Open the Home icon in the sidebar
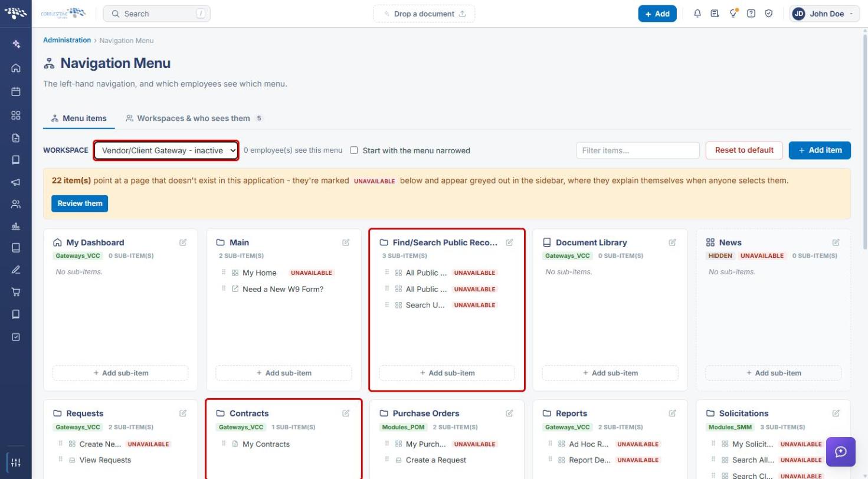 pos(16,68)
